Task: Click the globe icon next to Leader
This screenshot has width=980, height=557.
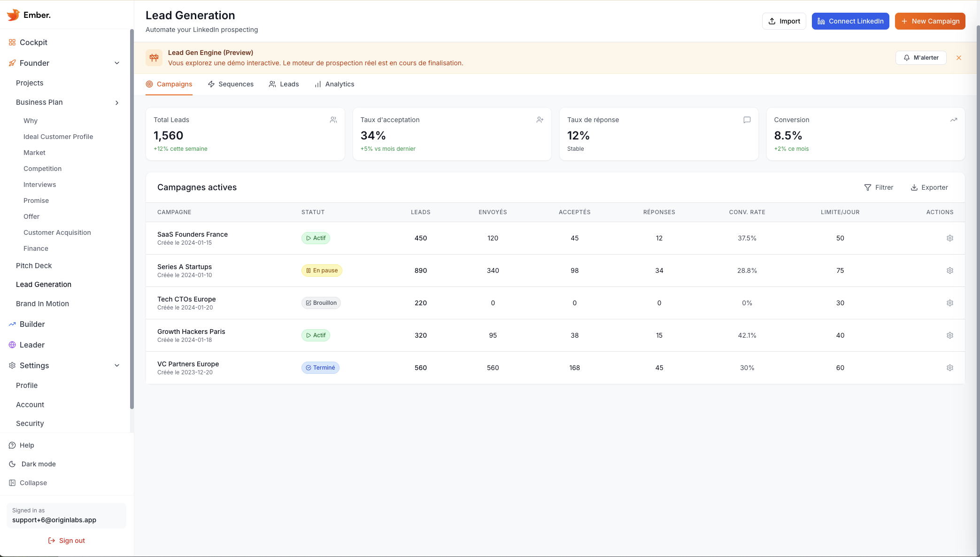Action: pyautogui.click(x=12, y=345)
